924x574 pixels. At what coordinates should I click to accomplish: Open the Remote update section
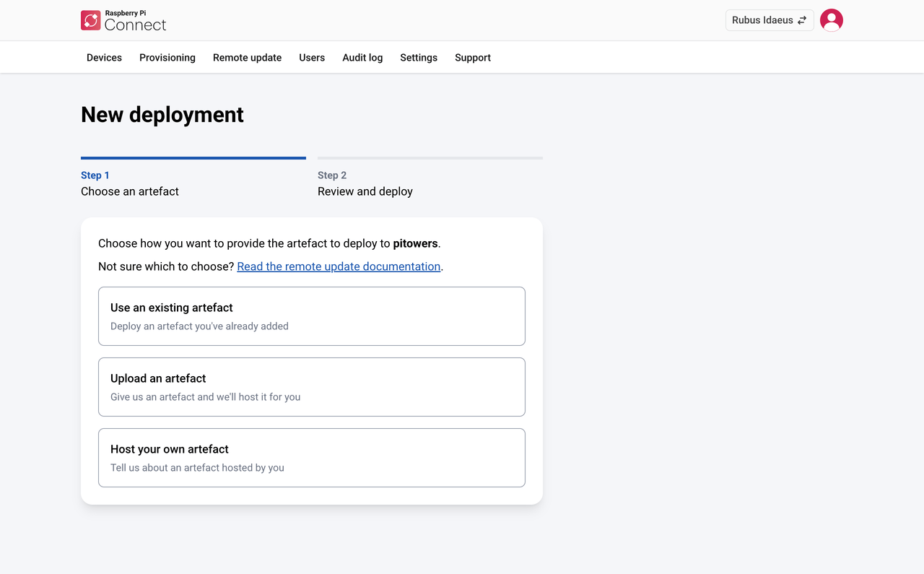point(247,58)
